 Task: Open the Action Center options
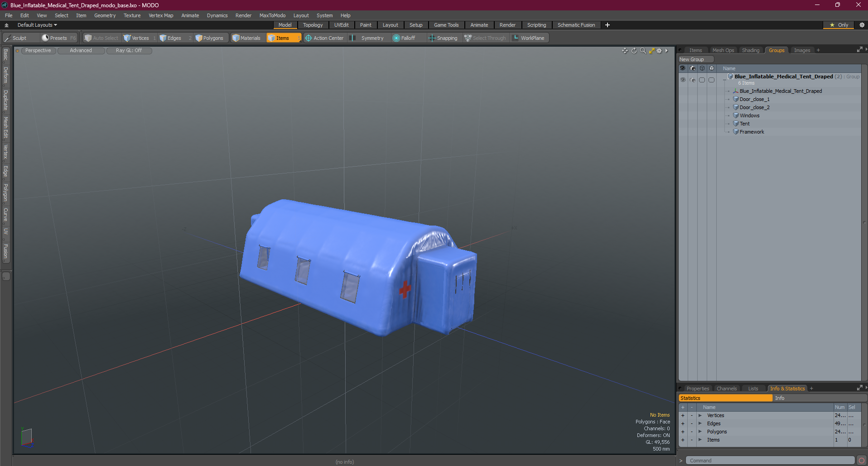click(324, 38)
